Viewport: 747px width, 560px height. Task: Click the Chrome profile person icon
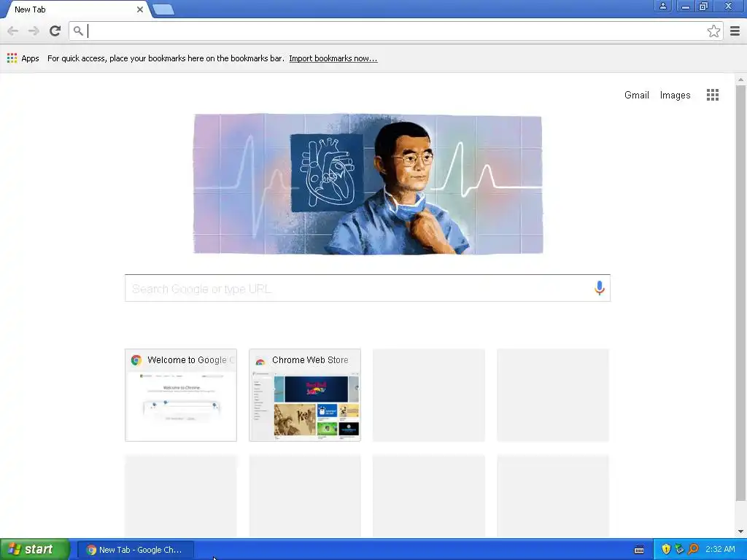click(x=662, y=6)
